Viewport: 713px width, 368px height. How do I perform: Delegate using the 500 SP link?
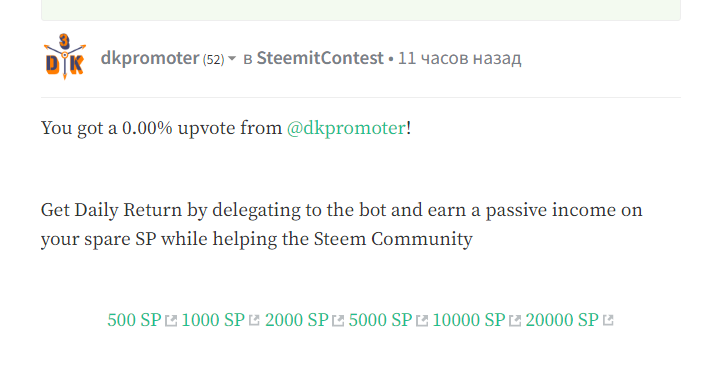point(134,320)
